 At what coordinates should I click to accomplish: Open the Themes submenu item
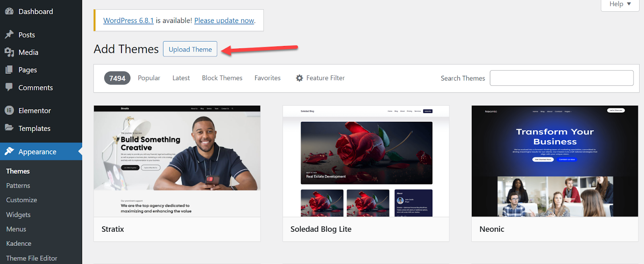pyautogui.click(x=18, y=171)
